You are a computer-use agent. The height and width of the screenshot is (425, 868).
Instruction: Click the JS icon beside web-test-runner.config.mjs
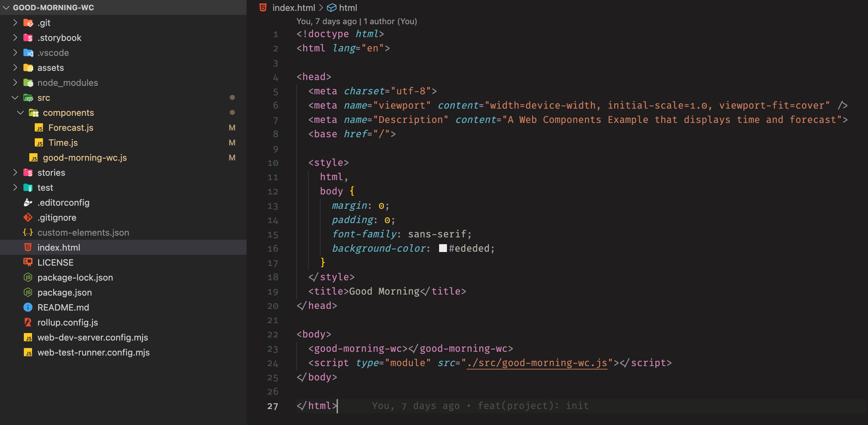28,352
